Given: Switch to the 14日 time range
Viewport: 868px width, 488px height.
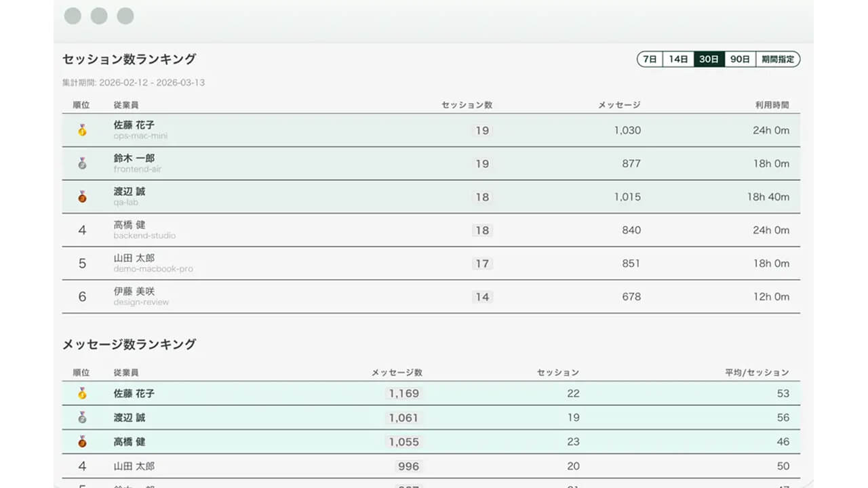Looking at the screenshot, I should [x=679, y=59].
